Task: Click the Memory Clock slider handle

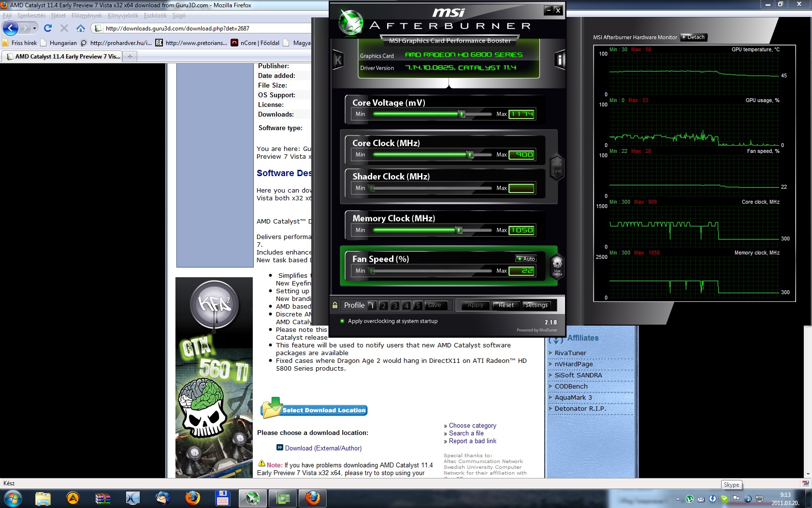Action: pos(459,230)
